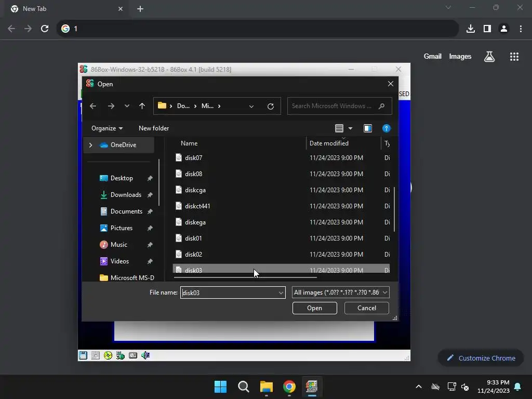This screenshot has width=532, height=399.
Task: Select the disk07 file
Action: point(281,158)
